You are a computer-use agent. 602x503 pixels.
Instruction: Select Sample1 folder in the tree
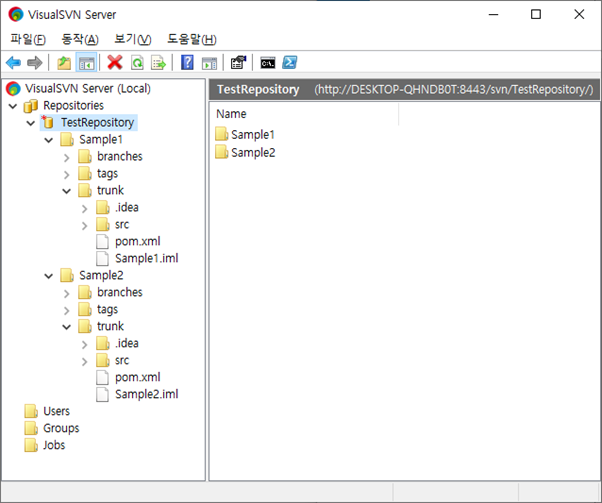101,139
